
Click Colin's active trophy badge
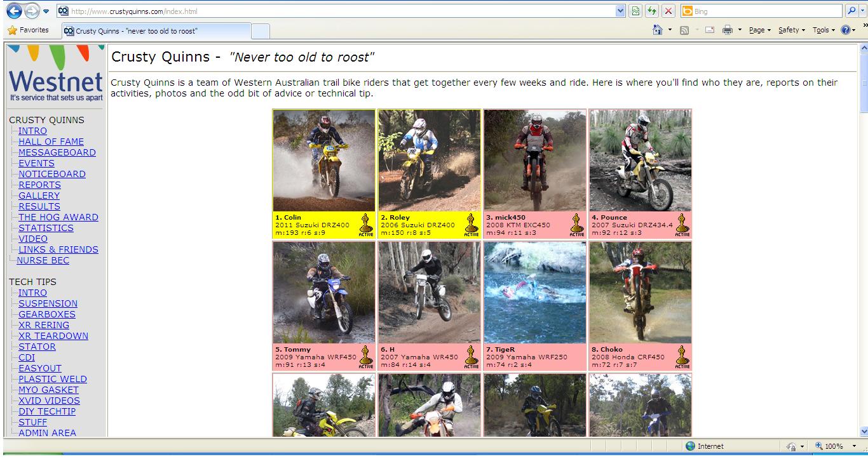365,225
